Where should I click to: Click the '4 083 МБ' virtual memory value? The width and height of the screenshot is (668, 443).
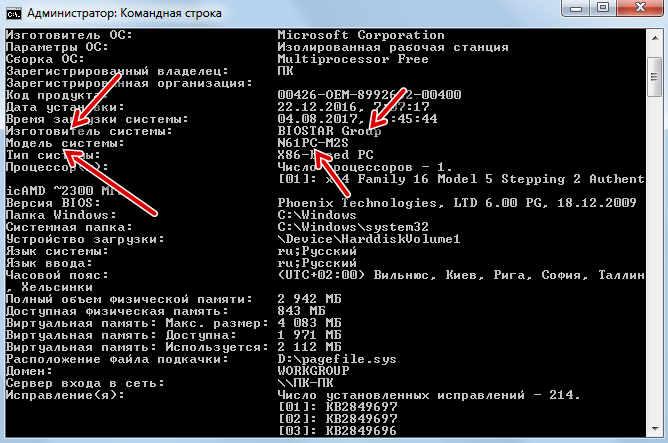point(309,322)
